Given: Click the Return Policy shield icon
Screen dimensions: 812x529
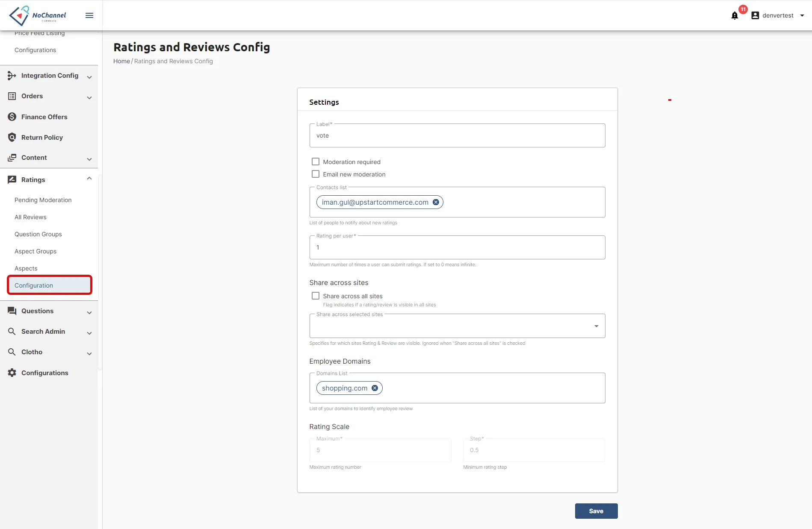Looking at the screenshot, I should coord(12,137).
